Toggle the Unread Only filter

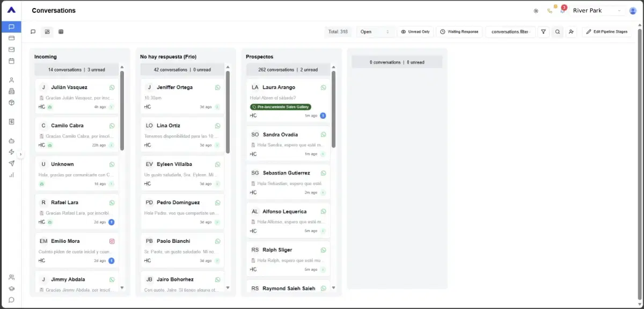(415, 32)
